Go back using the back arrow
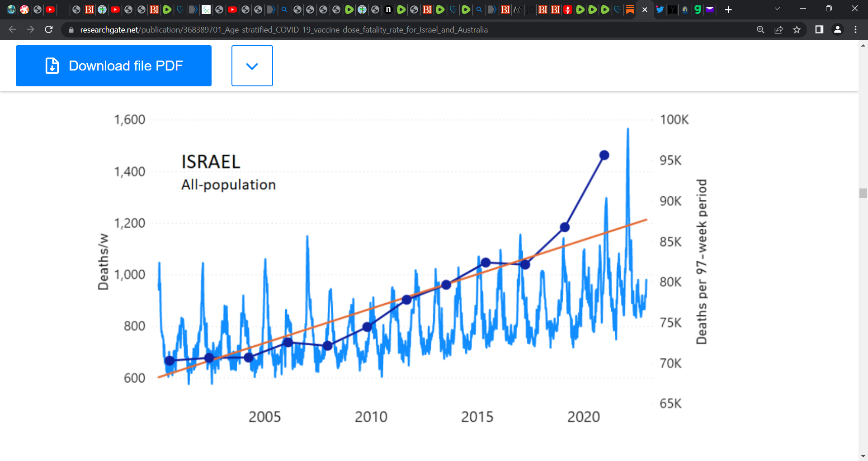 (12, 29)
